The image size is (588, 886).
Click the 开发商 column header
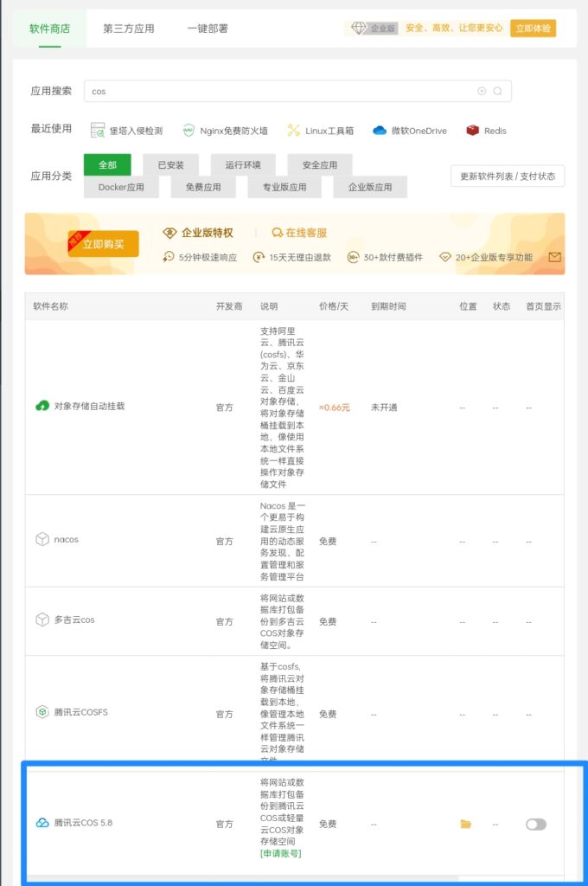coord(229,306)
